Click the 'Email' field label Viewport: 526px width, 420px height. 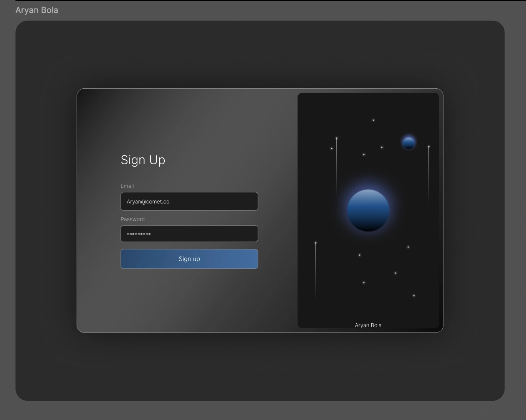127,186
